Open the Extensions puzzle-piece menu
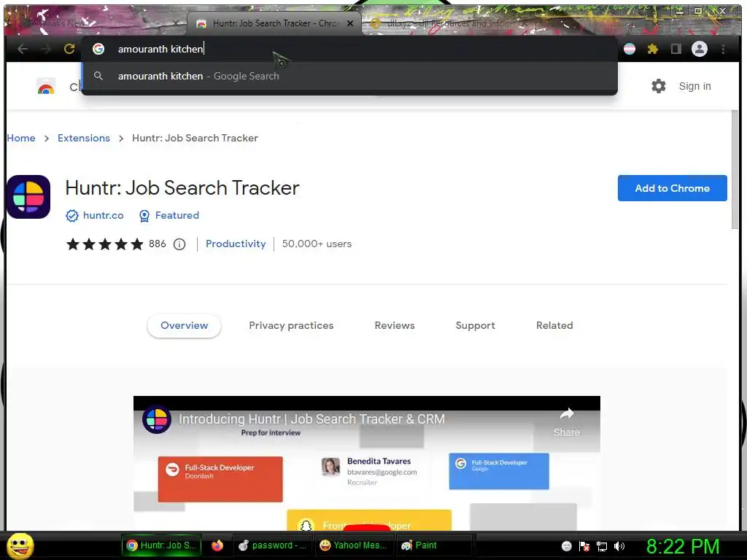The width and height of the screenshot is (747, 560). pyautogui.click(x=653, y=49)
